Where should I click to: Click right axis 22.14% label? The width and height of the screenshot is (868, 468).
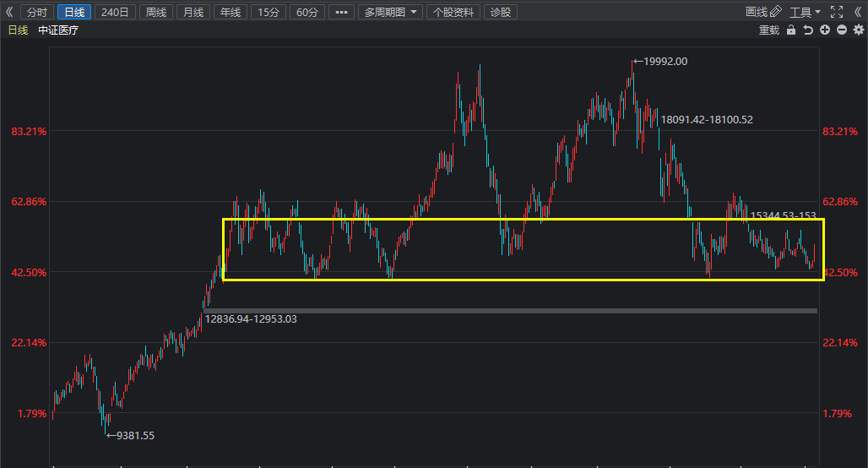[x=840, y=343]
